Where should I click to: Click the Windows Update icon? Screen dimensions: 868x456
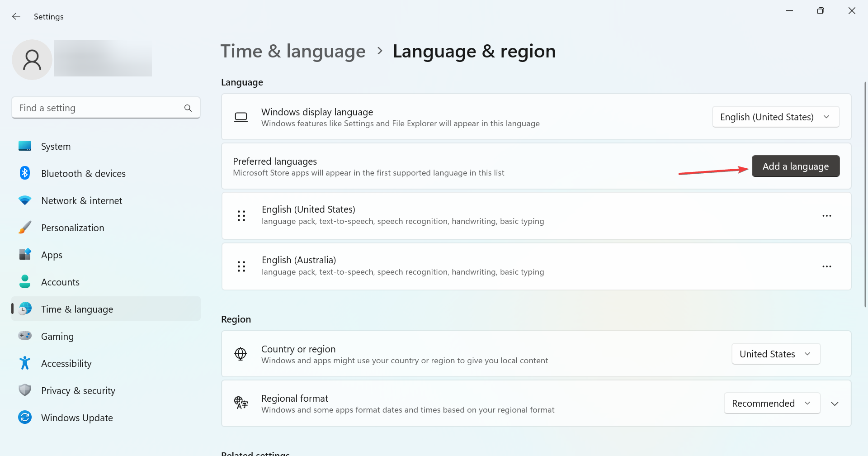[x=25, y=418]
